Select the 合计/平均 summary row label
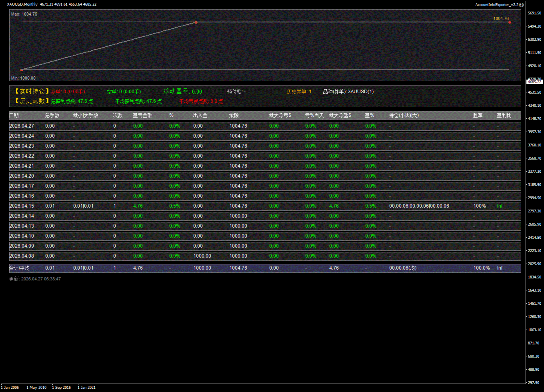544x392 pixels. click(x=19, y=268)
